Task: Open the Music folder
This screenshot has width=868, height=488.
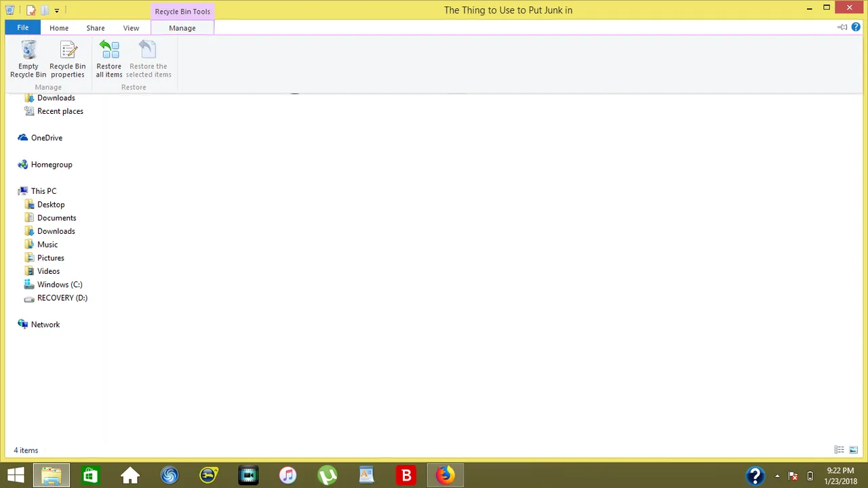Action: coord(47,245)
